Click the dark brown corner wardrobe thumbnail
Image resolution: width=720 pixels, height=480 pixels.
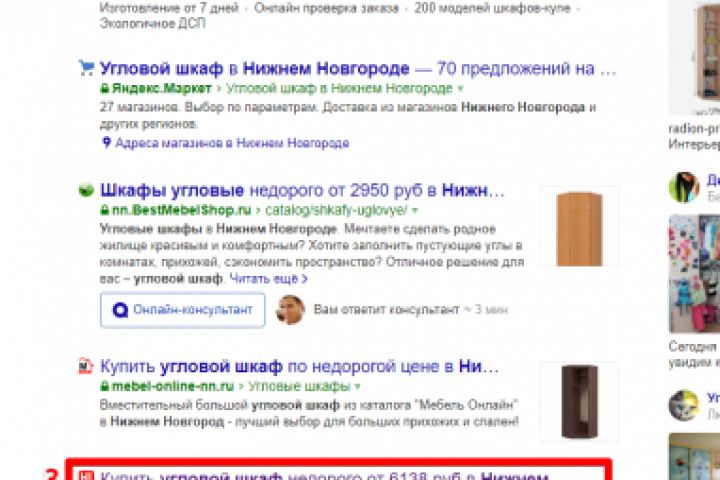[579, 401]
